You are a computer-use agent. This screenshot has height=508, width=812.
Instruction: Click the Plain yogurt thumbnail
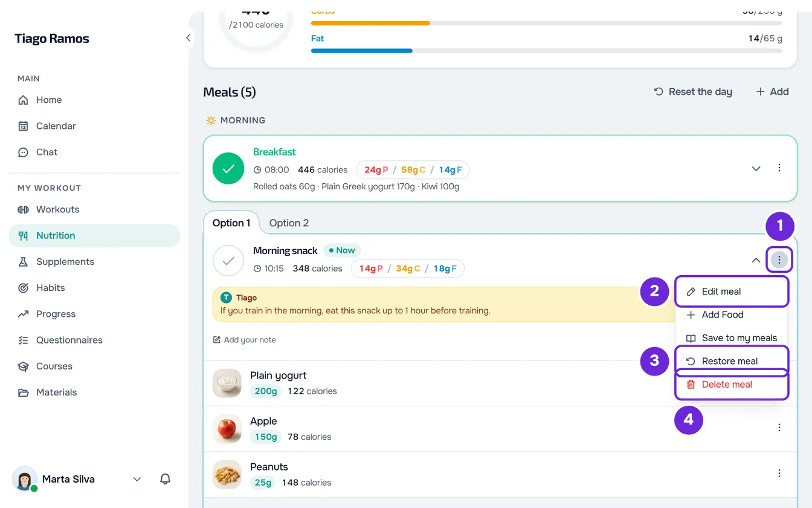point(227,383)
